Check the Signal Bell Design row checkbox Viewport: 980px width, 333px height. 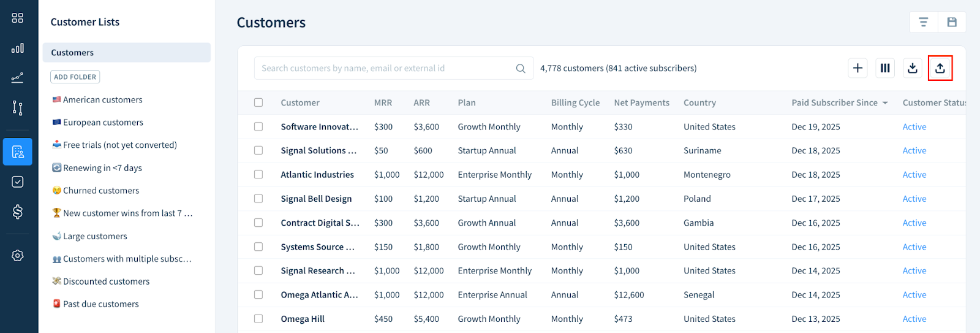click(x=258, y=199)
